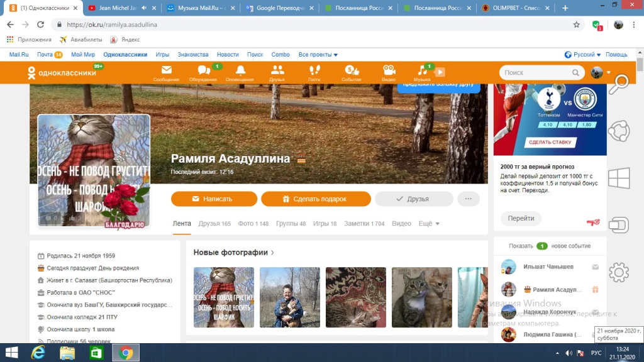Open a new Chrome tab
The image size is (644, 362).
pos(565,8)
